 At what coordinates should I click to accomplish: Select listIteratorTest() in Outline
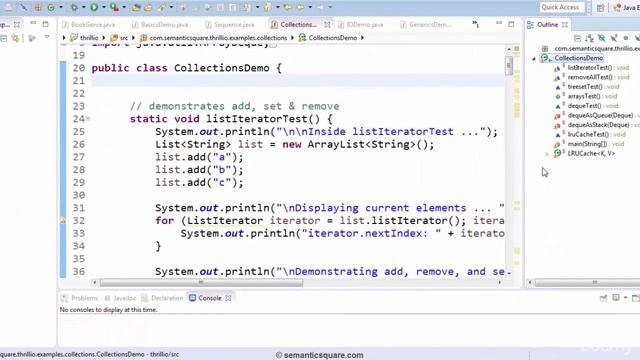590,68
